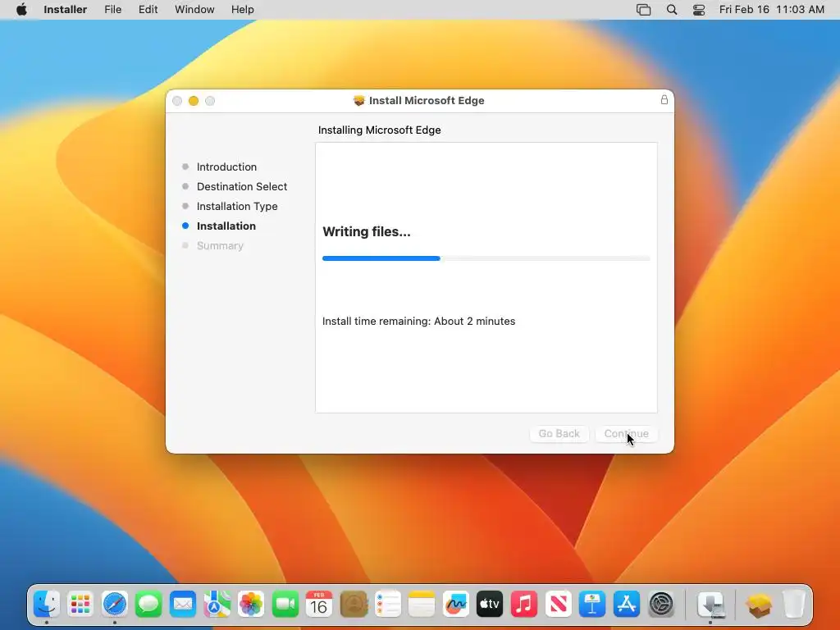840x630 pixels.
Task: Click the 'Install Microsoft Edge' window title
Action: coord(427,101)
